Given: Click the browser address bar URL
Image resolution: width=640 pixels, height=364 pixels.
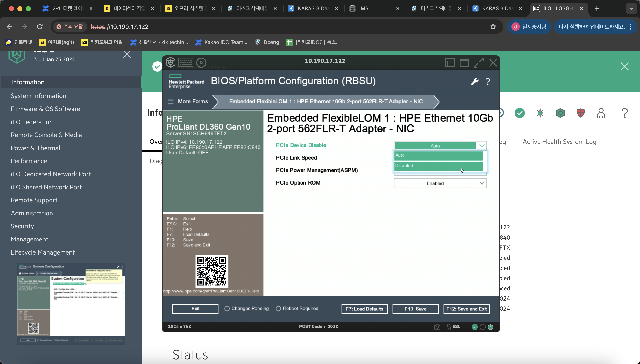Looking at the screenshot, I should pyautogui.click(x=119, y=26).
